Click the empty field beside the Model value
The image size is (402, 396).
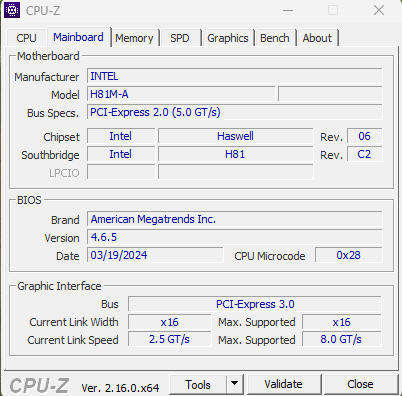330,94
